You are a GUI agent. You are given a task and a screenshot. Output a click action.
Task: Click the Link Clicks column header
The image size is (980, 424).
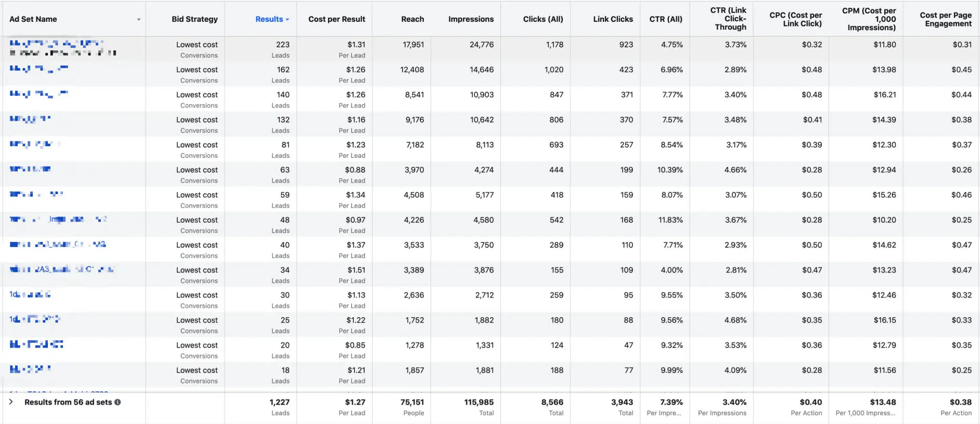pos(613,19)
